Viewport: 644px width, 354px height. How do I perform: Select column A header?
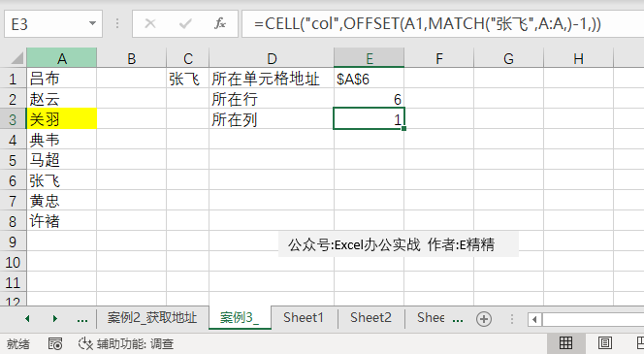(x=62, y=58)
